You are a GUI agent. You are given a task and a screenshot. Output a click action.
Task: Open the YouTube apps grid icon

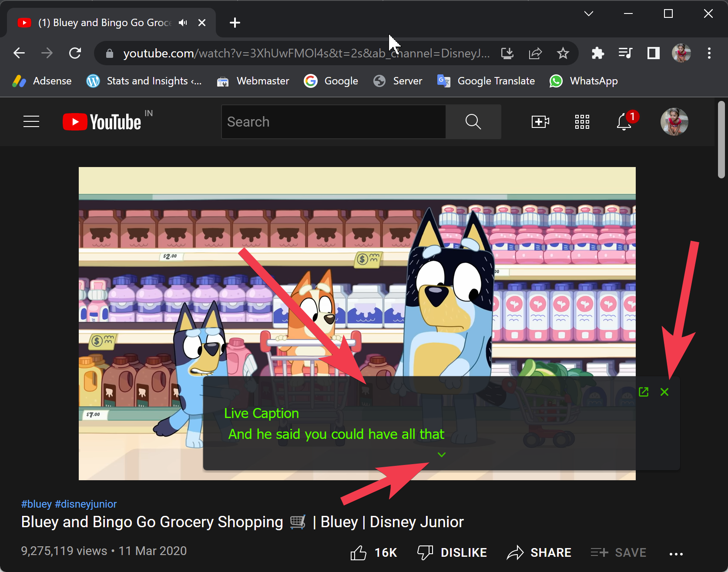coord(582,122)
